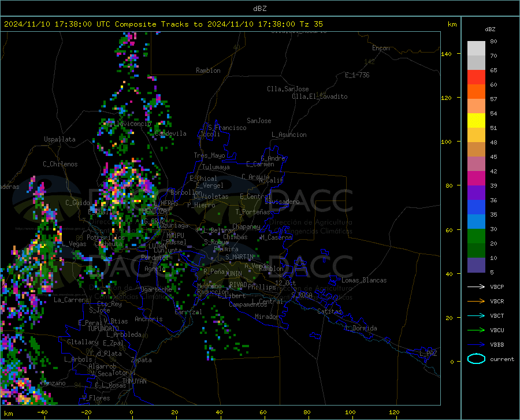The image size is (520, 420).
Task: Select the bright green 20 dBZ swatch
Action: [476, 236]
